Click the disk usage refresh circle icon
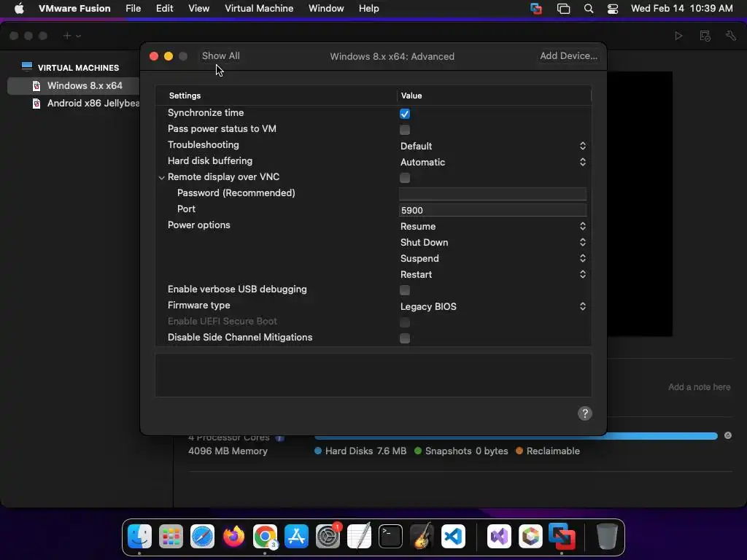Image resolution: width=747 pixels, height=560 pixels. (x=728, y=435)
